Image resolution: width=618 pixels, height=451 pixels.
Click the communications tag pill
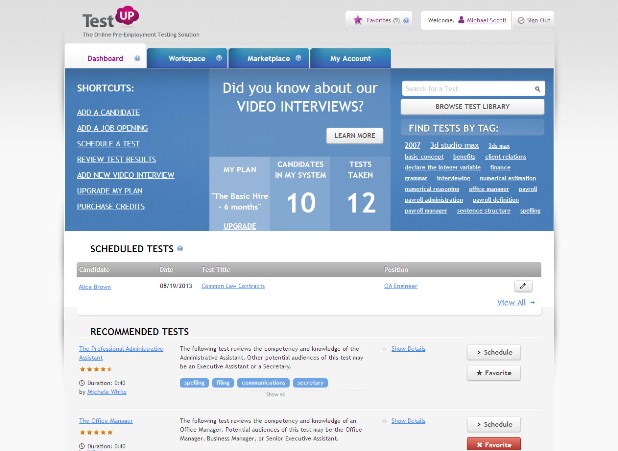tap(263, 383)
